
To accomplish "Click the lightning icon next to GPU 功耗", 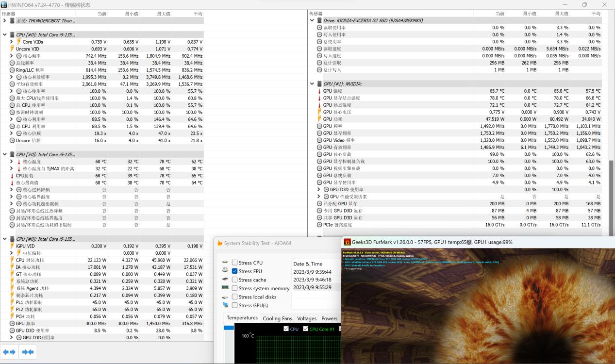I will click(x=319, y=119).
